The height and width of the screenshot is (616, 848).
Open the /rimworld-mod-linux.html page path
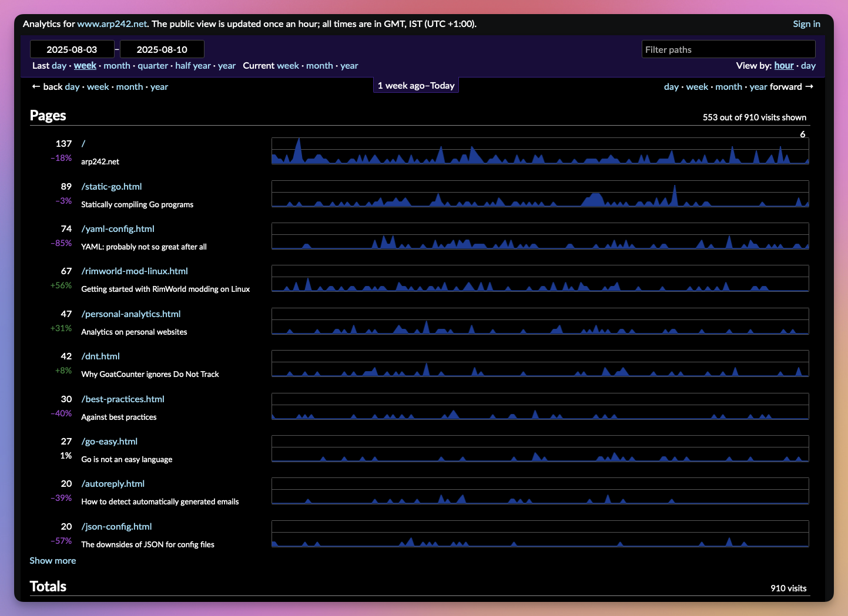click(135, 271)
